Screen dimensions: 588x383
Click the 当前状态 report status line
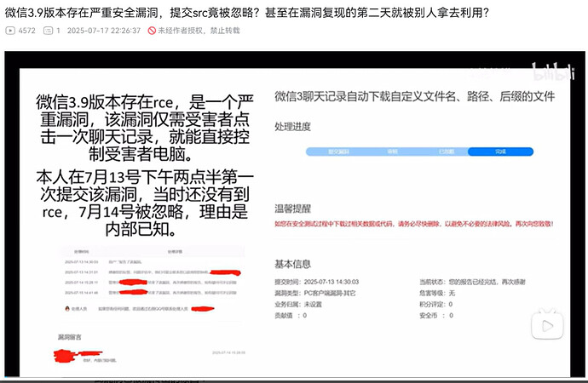[472, 282]
